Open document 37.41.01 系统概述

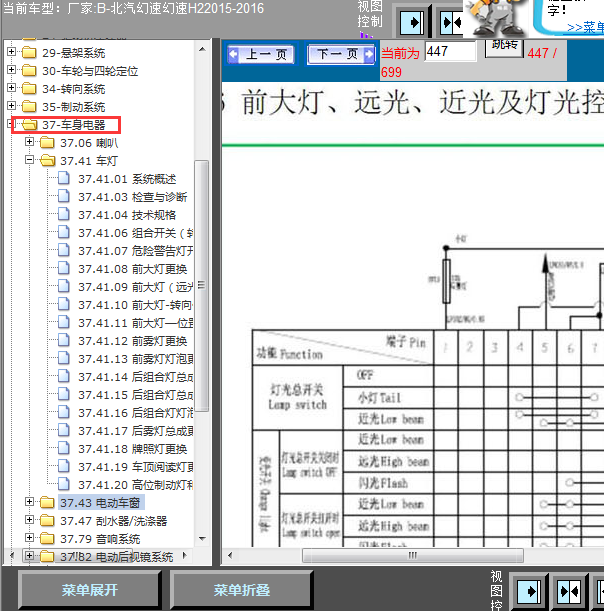tap(127, 179)
